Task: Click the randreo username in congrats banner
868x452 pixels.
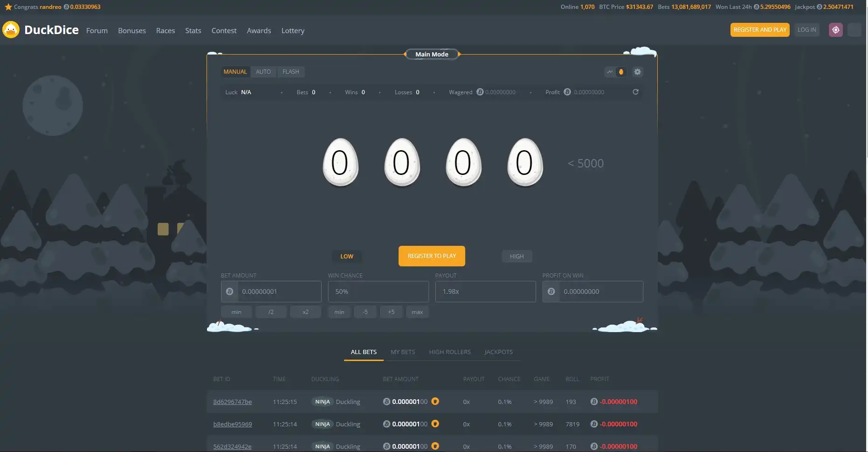Action: tap(50, 7)
